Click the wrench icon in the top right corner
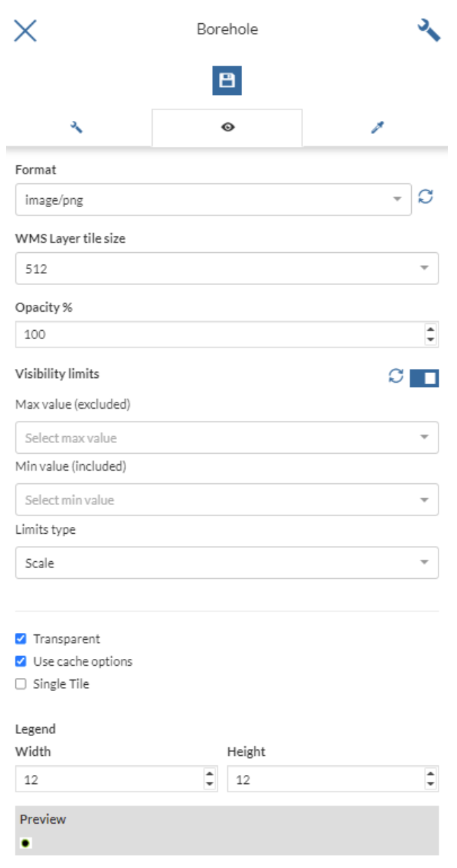This screenshot has width=457, height=868. (428, 31)
